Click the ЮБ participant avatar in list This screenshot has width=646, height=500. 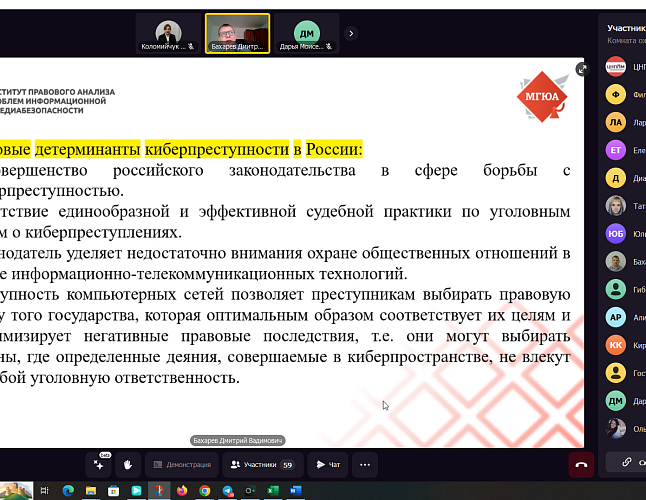(616, 234)
